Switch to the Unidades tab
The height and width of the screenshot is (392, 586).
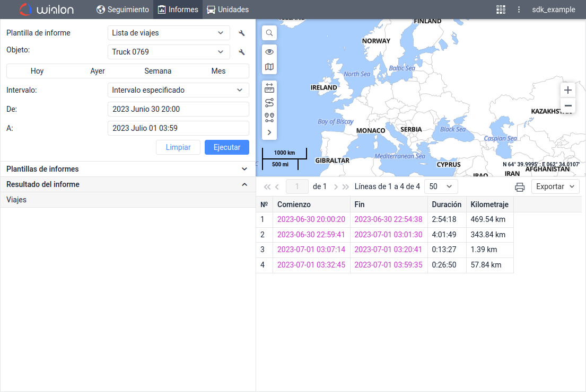[x=228, y=10]
